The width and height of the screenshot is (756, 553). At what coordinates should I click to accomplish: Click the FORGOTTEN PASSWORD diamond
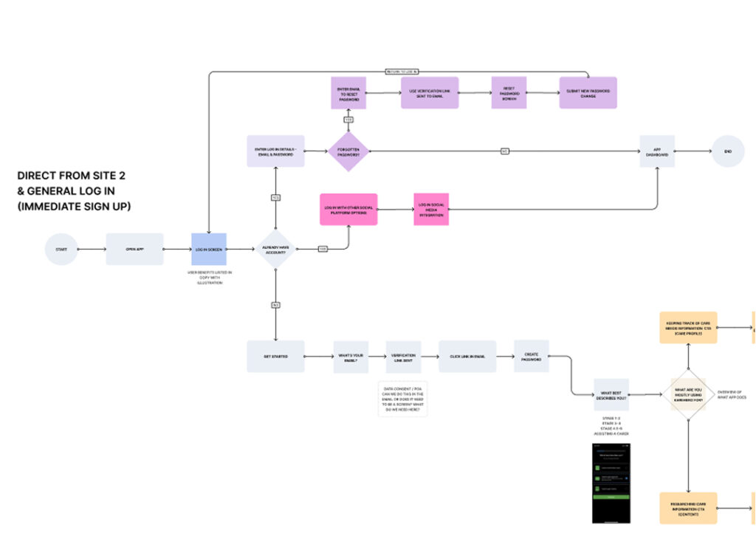click(x=348, y=151)
